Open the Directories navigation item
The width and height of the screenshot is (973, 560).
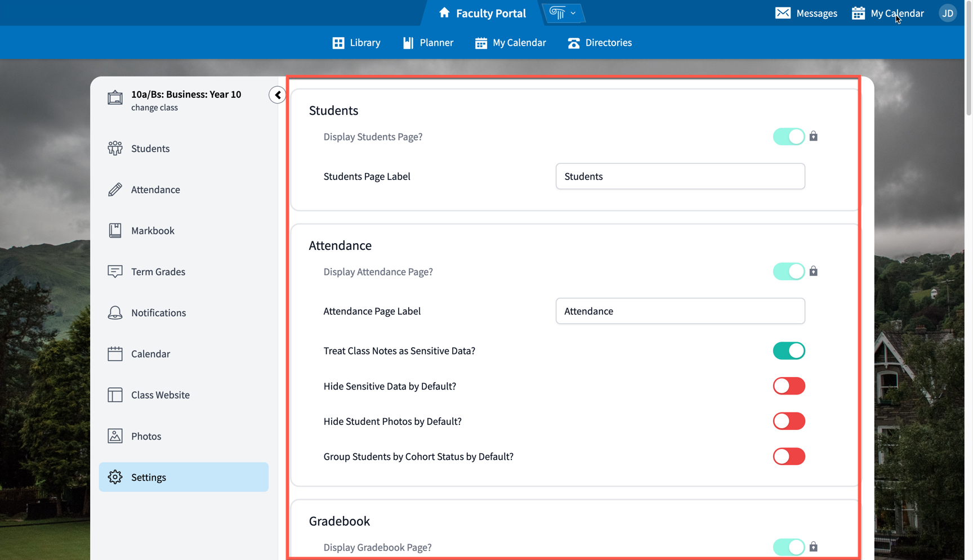[599, 42]
